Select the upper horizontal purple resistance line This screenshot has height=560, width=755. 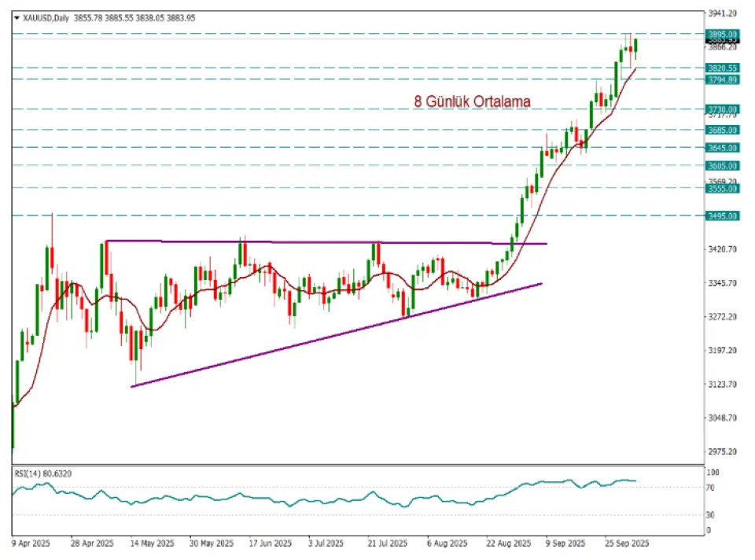[x=315, y=241]
